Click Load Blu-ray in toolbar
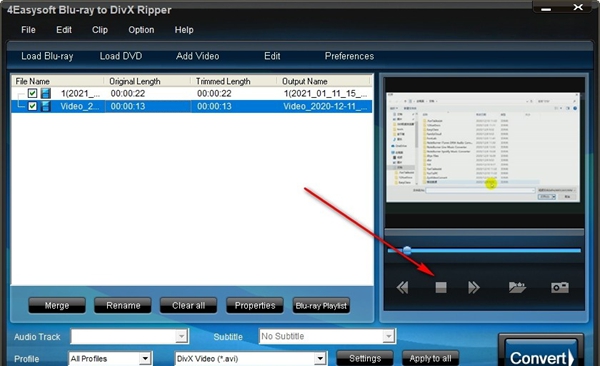Image resolution: width=600 pixels, height=366 pixels. click(47, 56)
